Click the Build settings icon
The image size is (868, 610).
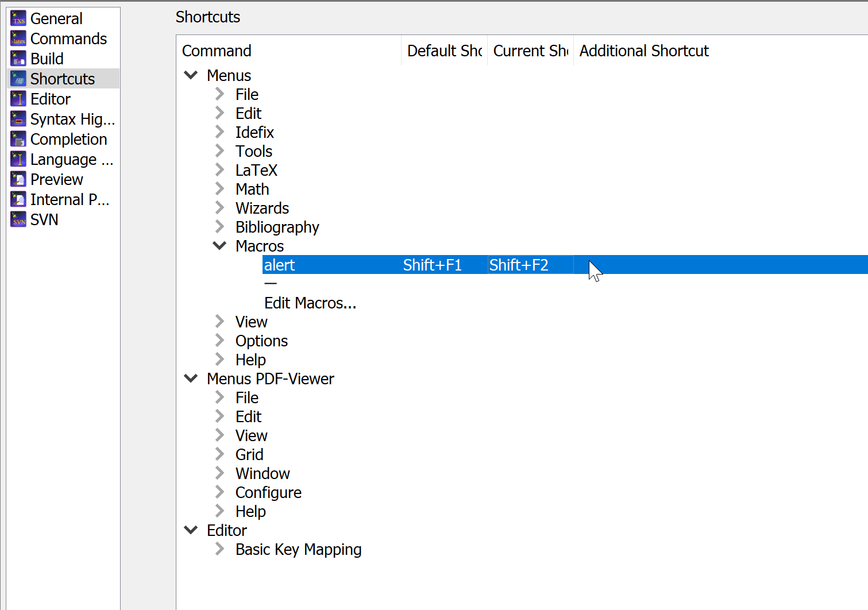[17, 58]
